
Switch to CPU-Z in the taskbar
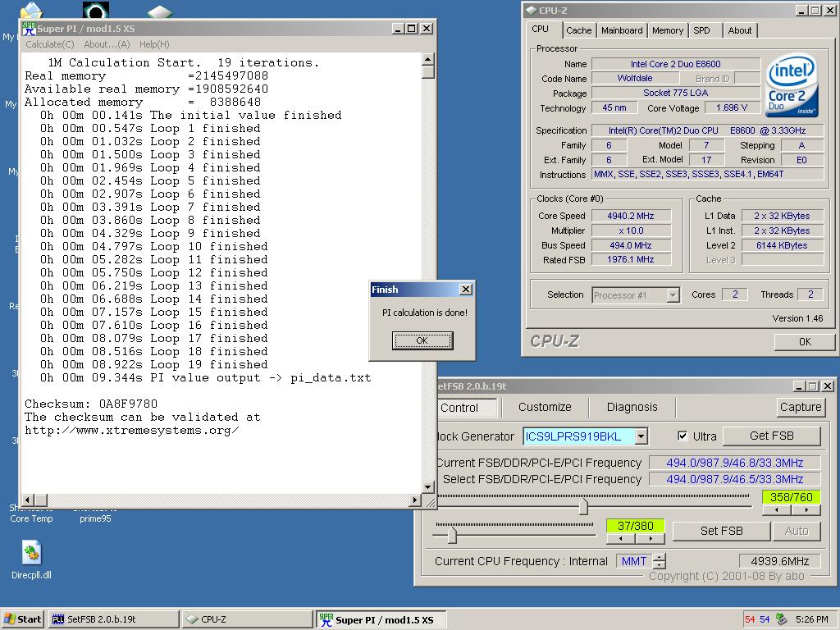click(x=246, y=619)
